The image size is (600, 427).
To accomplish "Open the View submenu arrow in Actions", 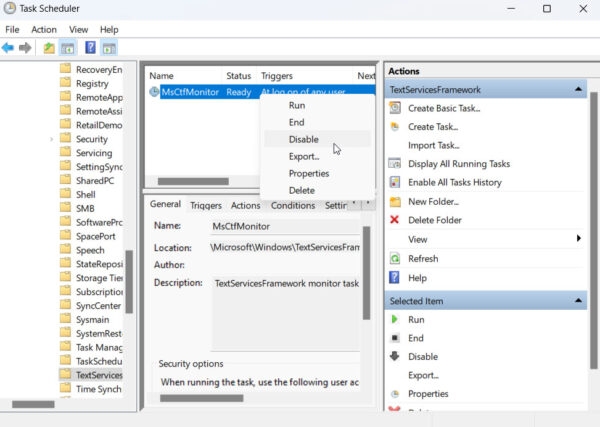I will 578,239.
